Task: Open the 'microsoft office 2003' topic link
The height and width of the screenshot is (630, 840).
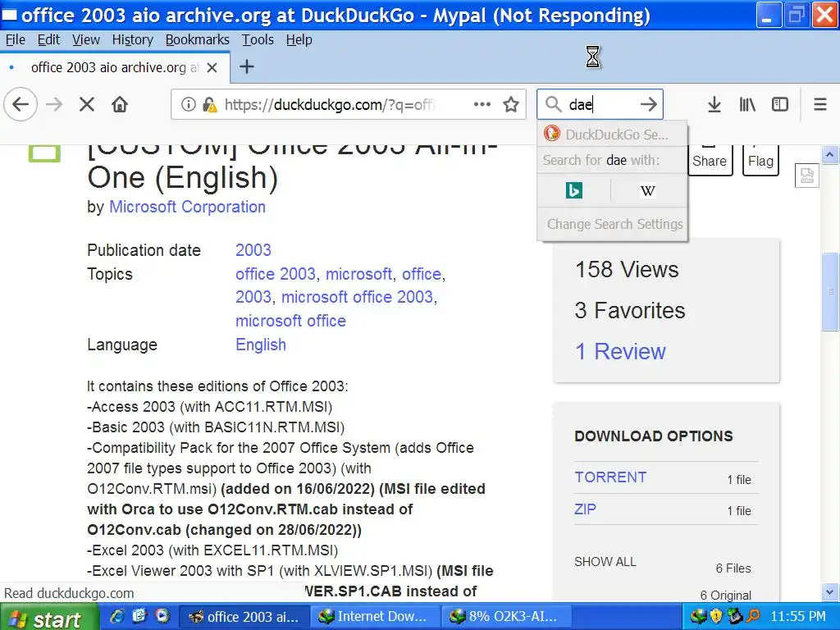Action: [357, 297]
